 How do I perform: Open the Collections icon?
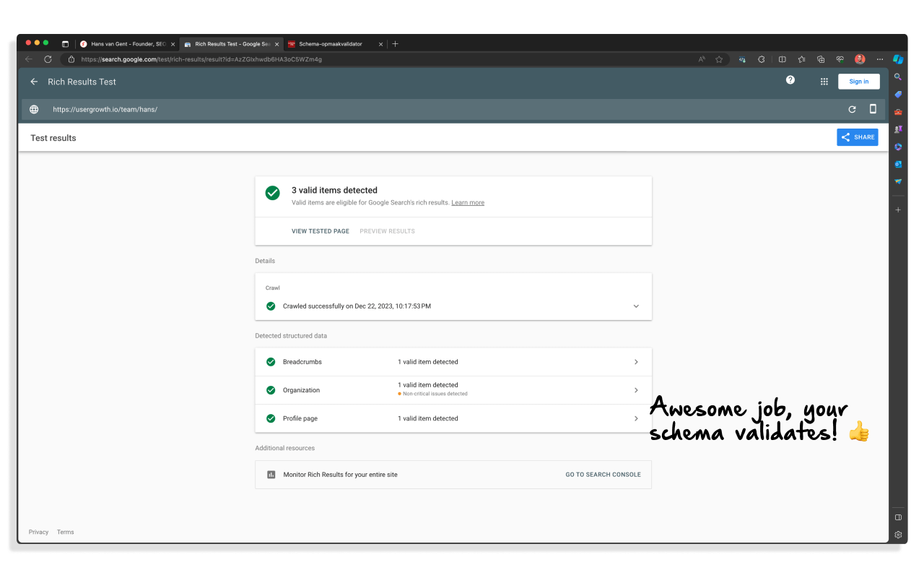point(821,59)
